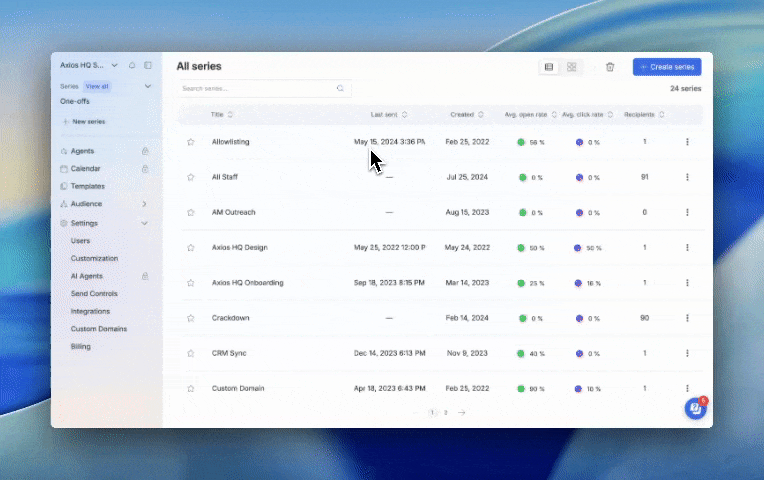Collapse the Settings section
This screenshot has width=764, height=480.
144,223
